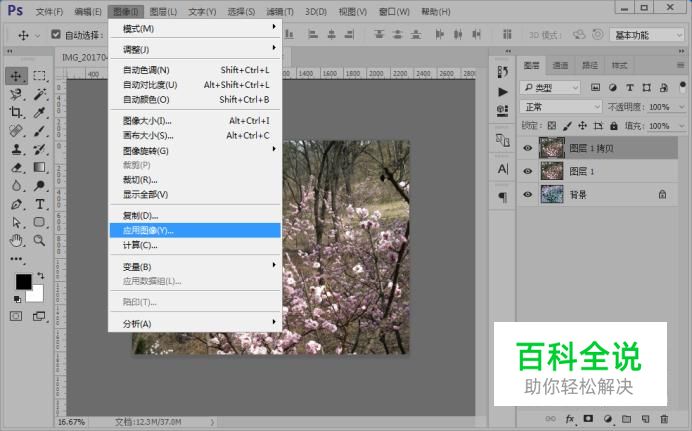Select the Gradient tool
Viewport: 692px width, 431px height.
click(39, 167)
